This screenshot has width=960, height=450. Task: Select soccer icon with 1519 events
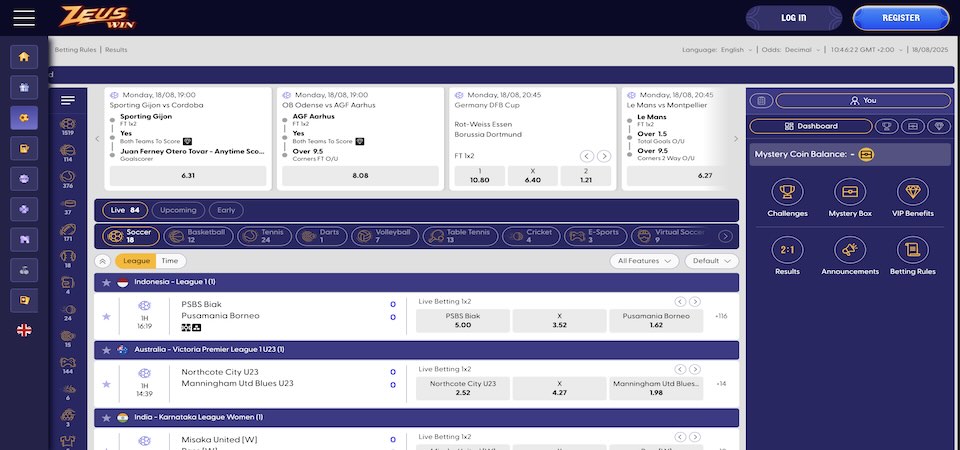(x=68, y=127)
